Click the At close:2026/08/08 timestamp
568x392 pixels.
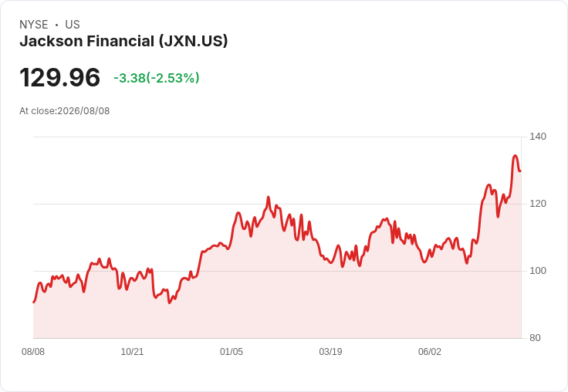65,111
